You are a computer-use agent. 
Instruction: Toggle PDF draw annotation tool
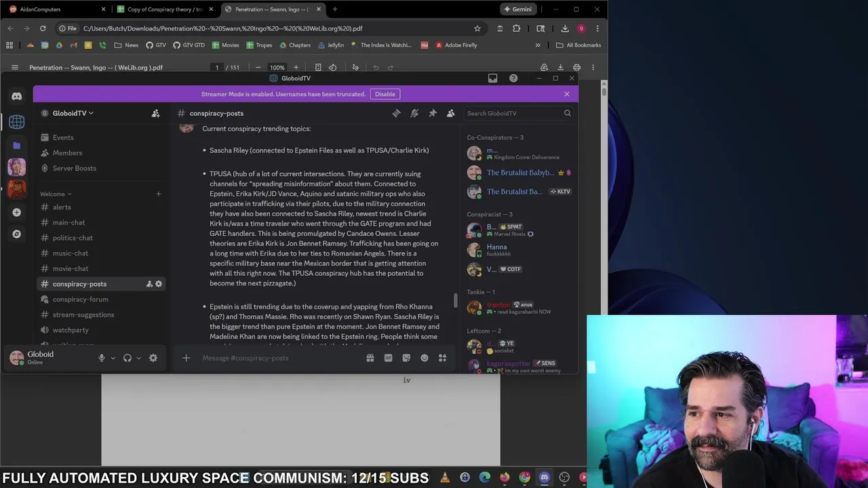tap(355, 67)
